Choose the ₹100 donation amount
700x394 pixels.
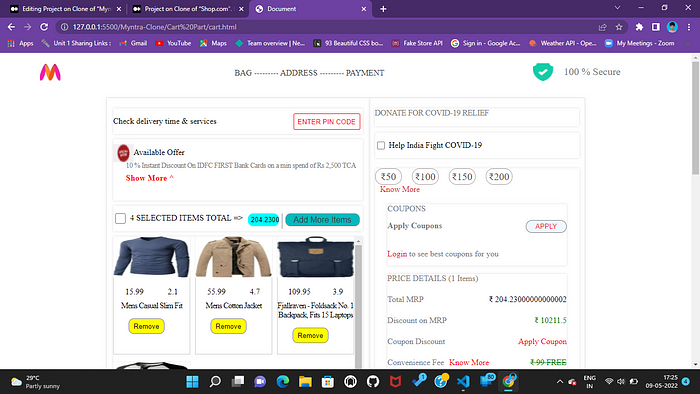click(425, 177)
